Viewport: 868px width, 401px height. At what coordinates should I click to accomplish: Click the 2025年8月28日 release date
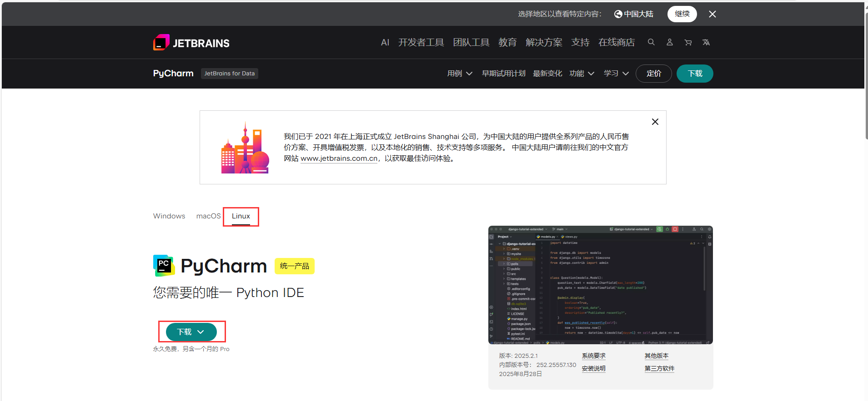tap(521, 374)
